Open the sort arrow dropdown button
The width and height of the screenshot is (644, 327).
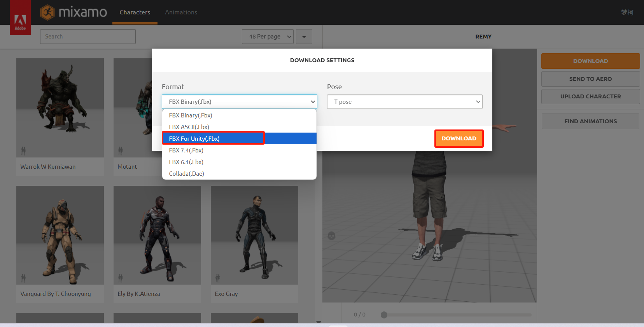[304, 37]
